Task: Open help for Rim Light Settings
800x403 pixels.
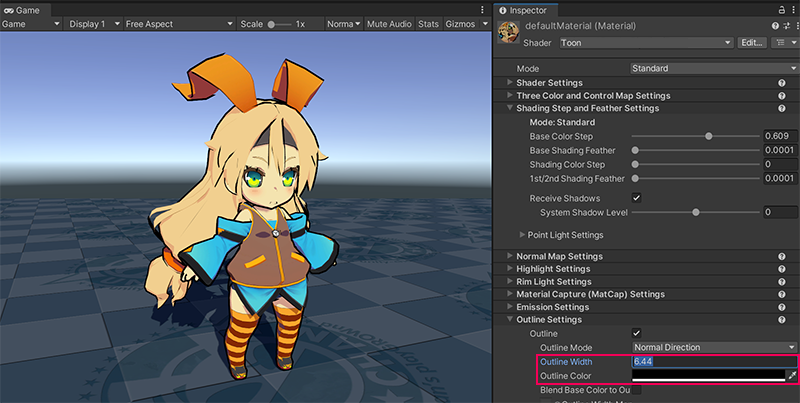Action: (781, 282)
